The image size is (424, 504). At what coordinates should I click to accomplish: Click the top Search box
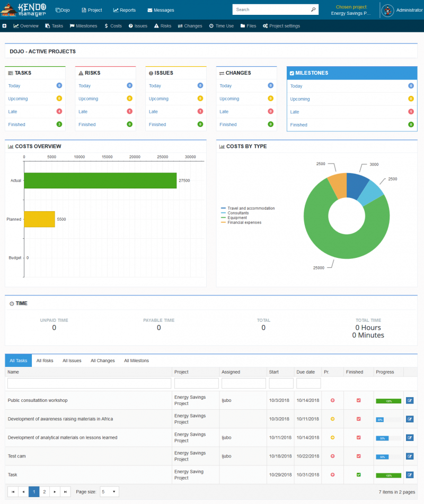pos(276,10)
